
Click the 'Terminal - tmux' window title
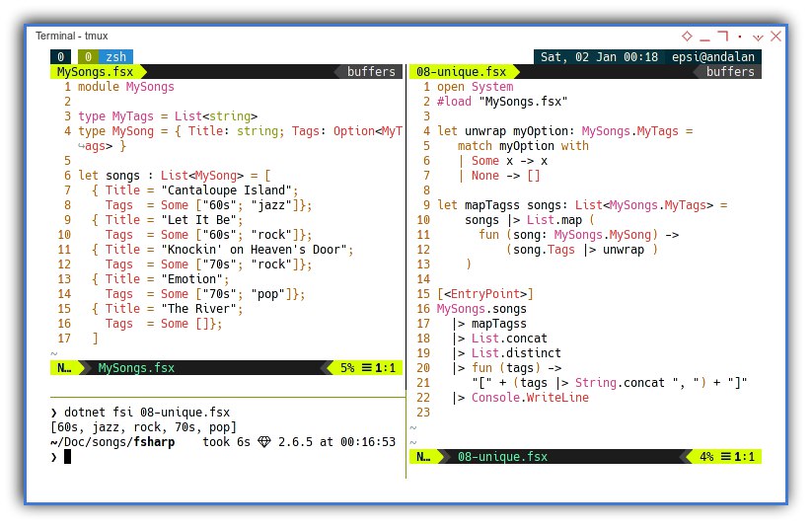71,36
